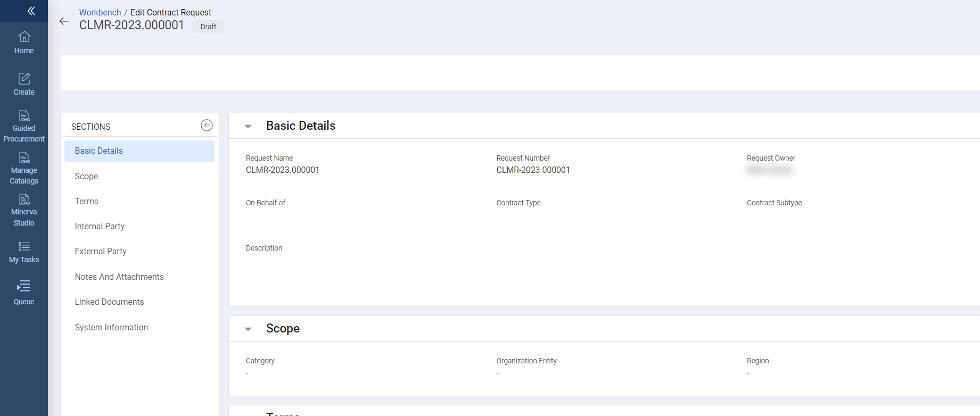Open the Create icon
Screen dimensions: 980x416
pos(24,84)
